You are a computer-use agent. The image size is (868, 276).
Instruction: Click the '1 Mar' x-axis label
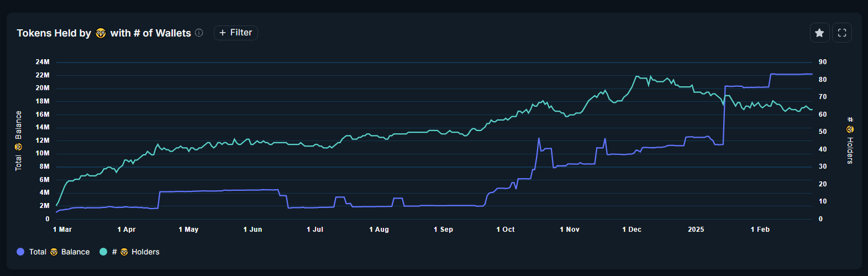62,230
